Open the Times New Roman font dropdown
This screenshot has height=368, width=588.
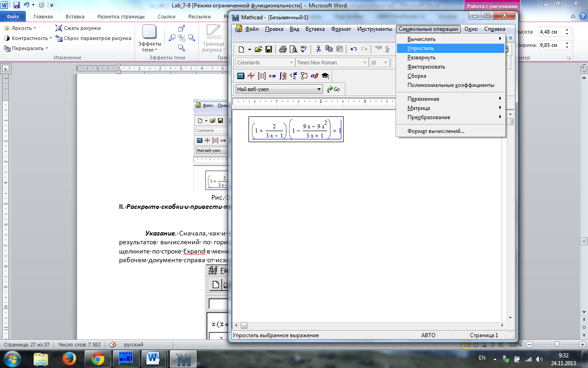click(x=365, y=63)
